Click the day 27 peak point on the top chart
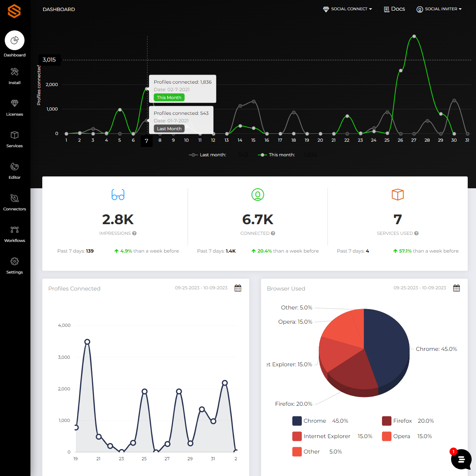 (414, 36)
